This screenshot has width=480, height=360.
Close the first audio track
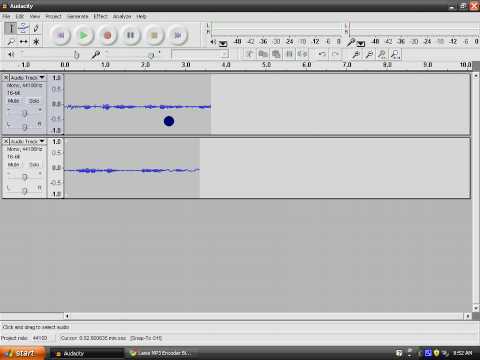[x=6, y=77]
